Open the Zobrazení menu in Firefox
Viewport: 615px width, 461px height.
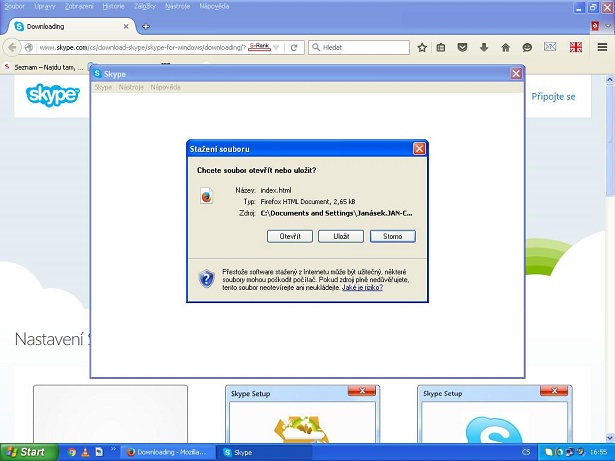pyautogui.click(x=79, y=6)
